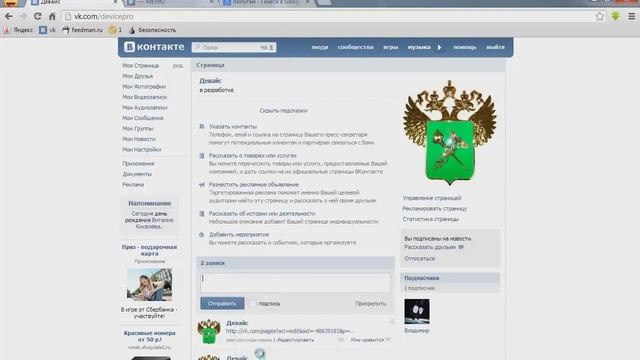Open Статистика страницы link

click(430, 219)
